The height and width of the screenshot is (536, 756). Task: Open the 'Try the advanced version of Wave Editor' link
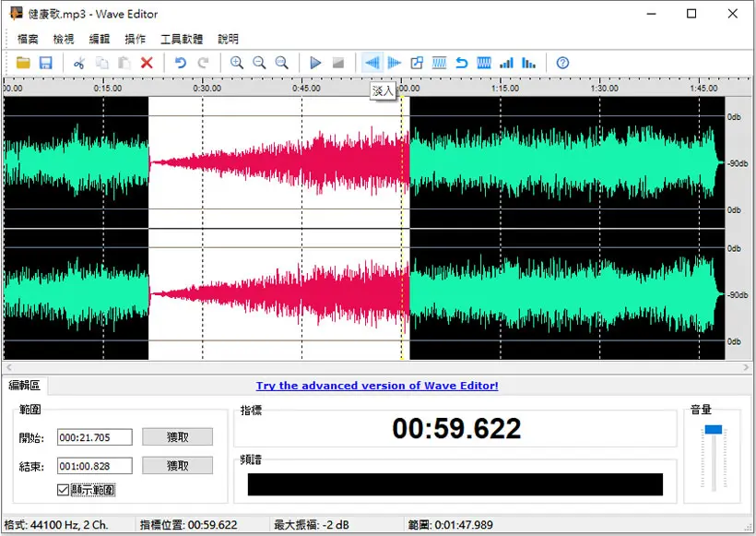tap(377, 386)
